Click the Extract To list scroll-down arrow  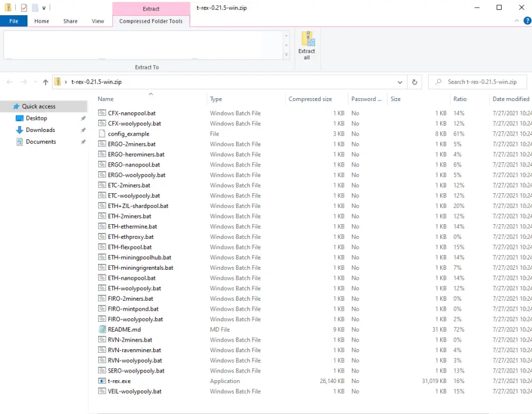click(286, 46)
